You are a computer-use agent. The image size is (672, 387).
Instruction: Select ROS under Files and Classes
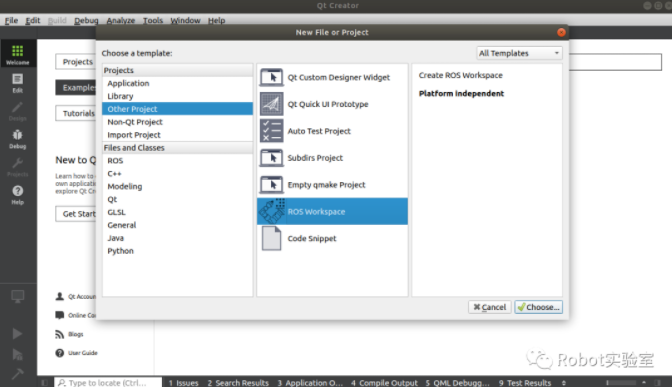coord(177,160)
